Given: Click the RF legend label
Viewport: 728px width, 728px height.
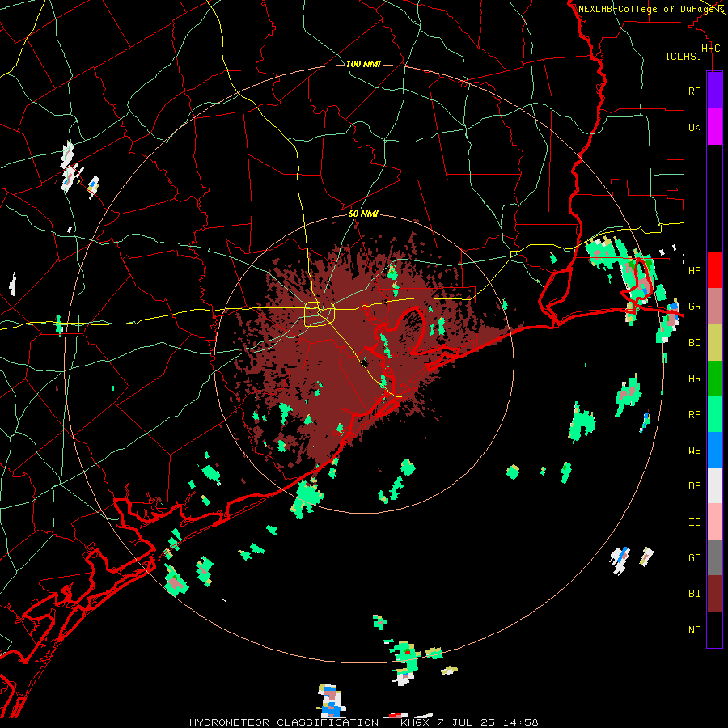Looking at the screenshot, I should (x=694, y=91).
